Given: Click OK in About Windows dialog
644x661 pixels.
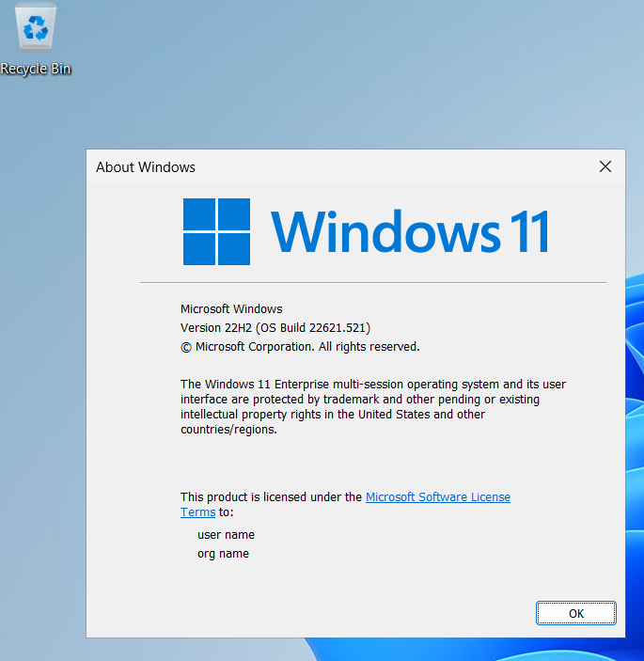Looking at the screenshot, I should tap(575, 613).
